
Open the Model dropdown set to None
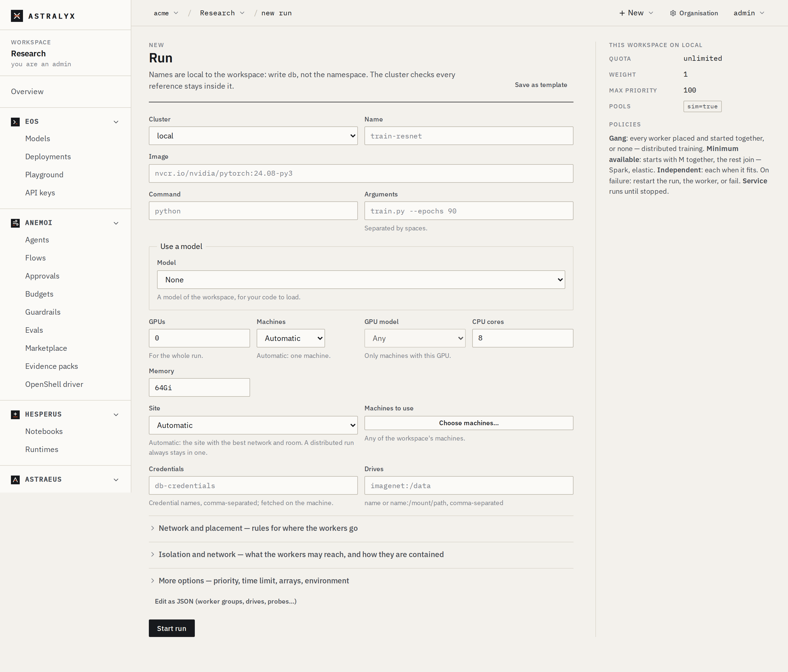(361, 280)
